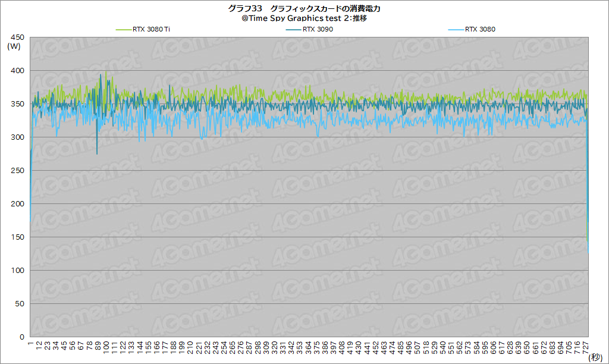Click the 200 y-axis label
609x364 pixels.
[x=17, y=203]
